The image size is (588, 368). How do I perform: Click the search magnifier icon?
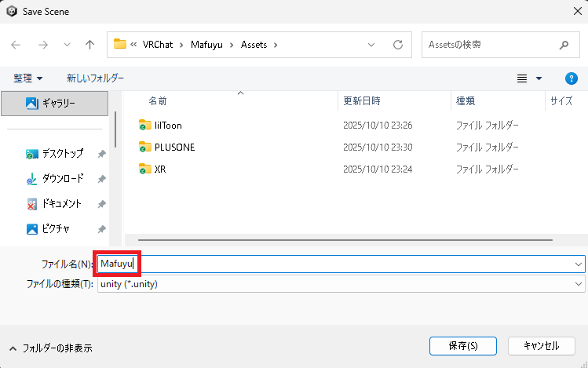564,45
